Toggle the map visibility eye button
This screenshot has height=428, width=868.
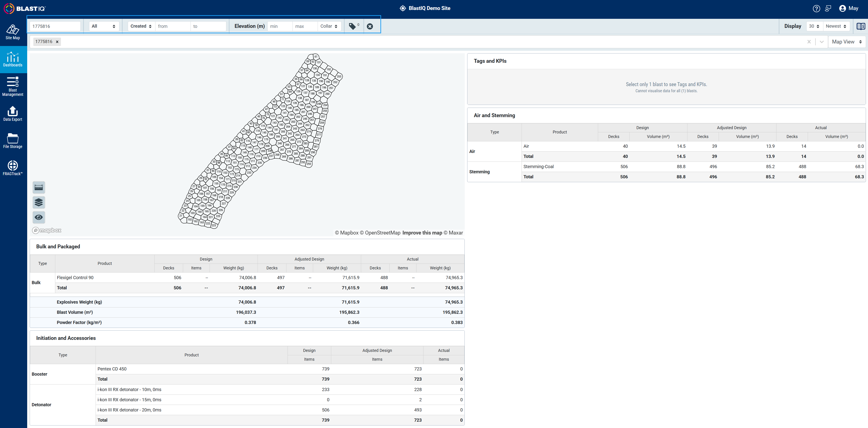pyautogui.click(x=39, y=217)
